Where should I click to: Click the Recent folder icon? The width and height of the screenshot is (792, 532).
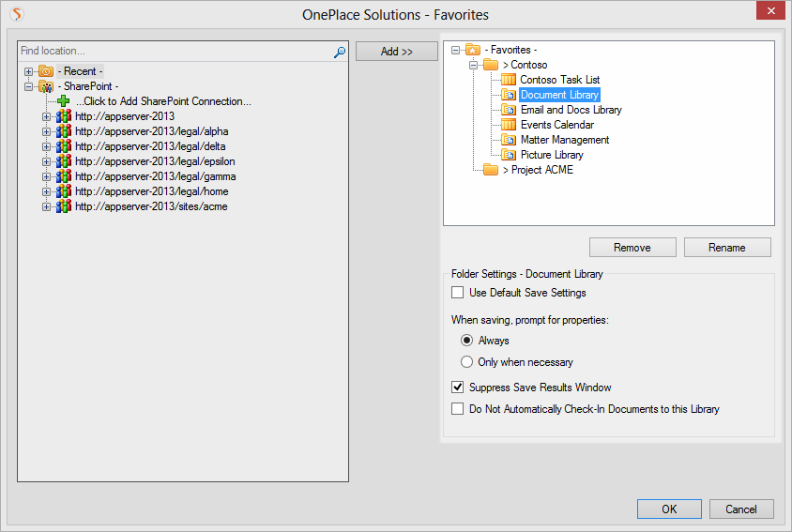(46, 71)
